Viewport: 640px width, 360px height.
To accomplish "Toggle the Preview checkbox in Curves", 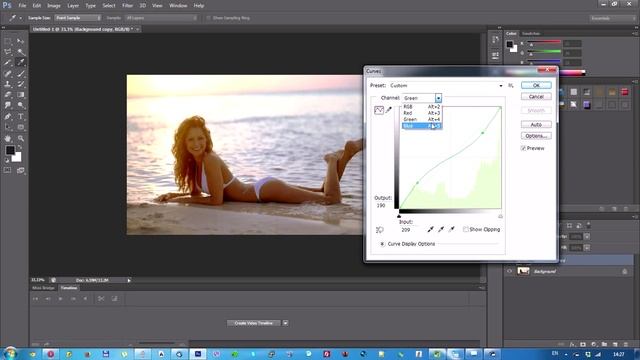I will point(523,148).
